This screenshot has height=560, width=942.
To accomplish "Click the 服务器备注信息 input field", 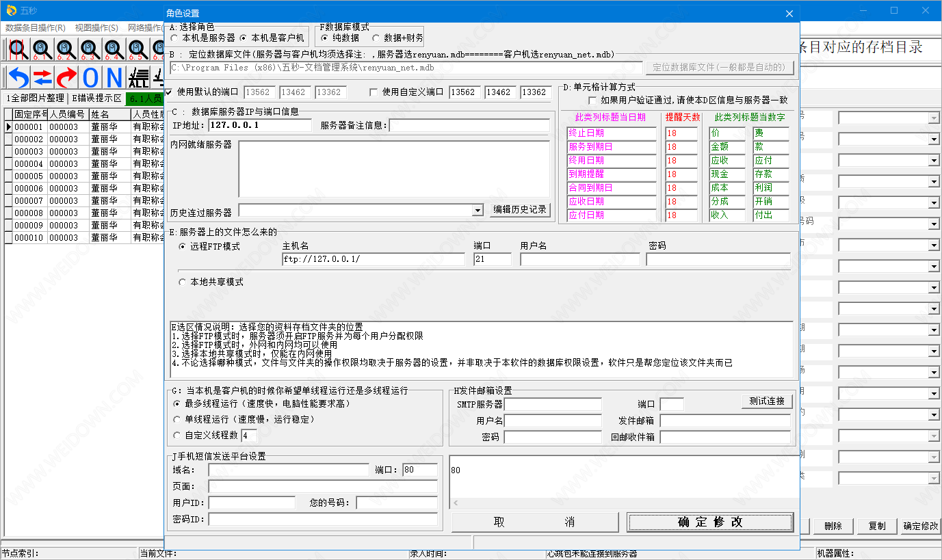I will coord(469,126).
